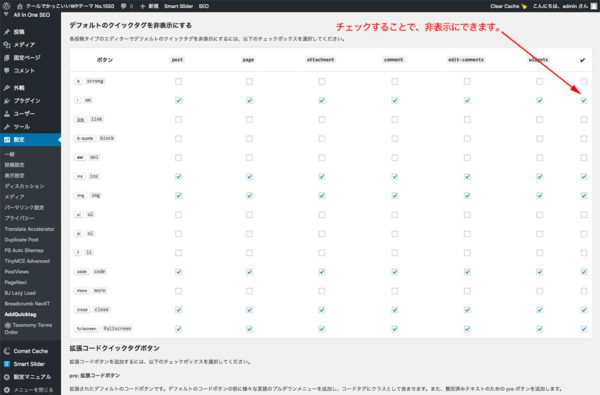The image size is (600, 395).
Task: Open the Users icon in sidebar
Action: [7, 114]
